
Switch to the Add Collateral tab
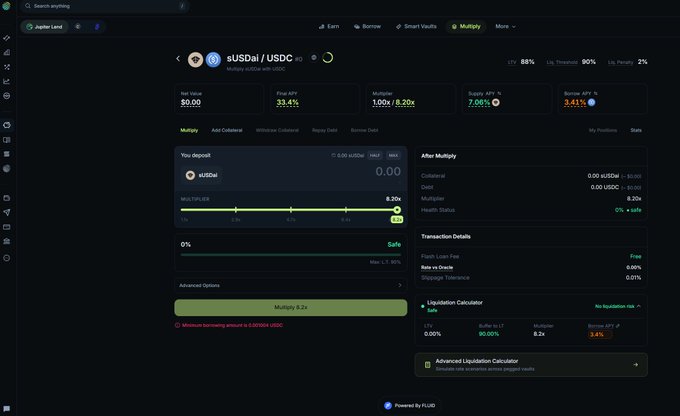point(227,130)
